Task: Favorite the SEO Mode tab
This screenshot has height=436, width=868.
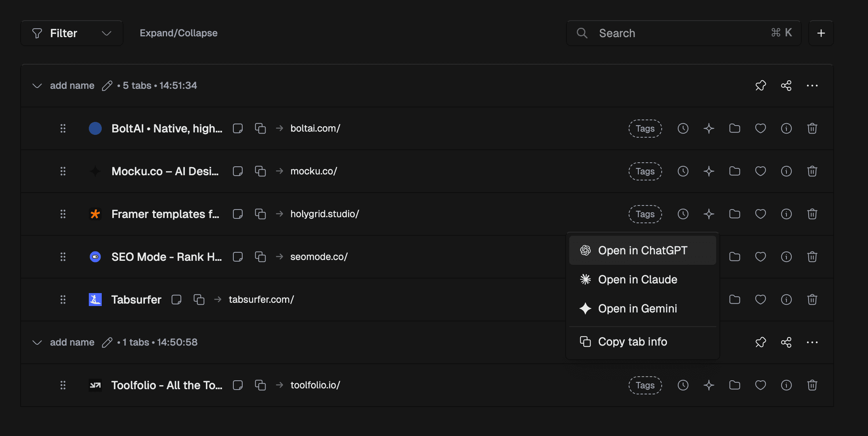Action: pyautogui.click(x=761, y=257)
